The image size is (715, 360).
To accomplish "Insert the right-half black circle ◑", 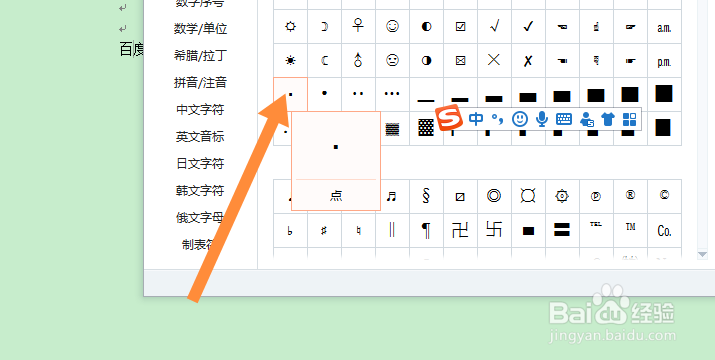I will [426, 60].
